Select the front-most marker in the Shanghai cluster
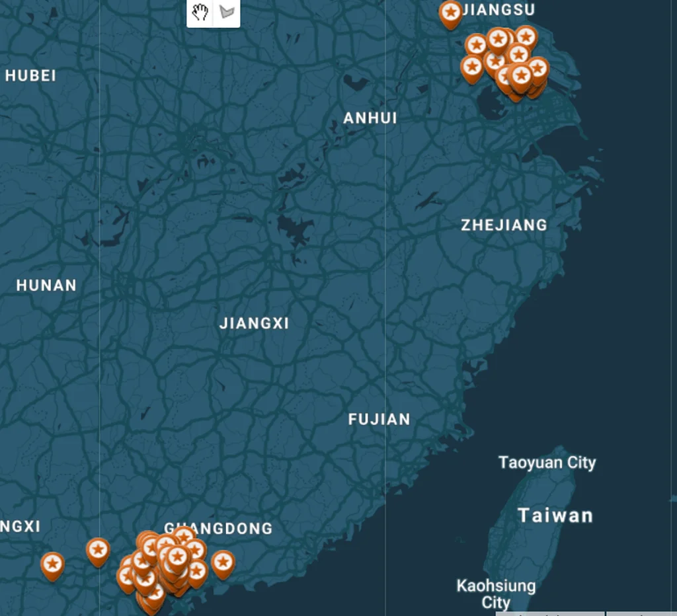Image resolution: width=677 pixels, height=616 pixels. pyautogui.click(x=521, y=78)
